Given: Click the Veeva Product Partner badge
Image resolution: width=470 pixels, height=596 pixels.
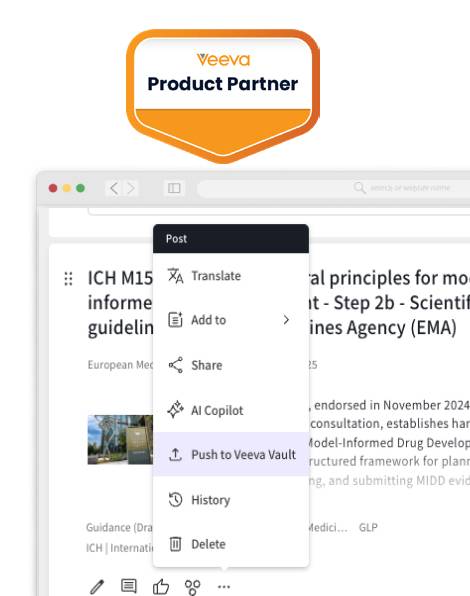Looking at the screenshot, I should (223, 96).
